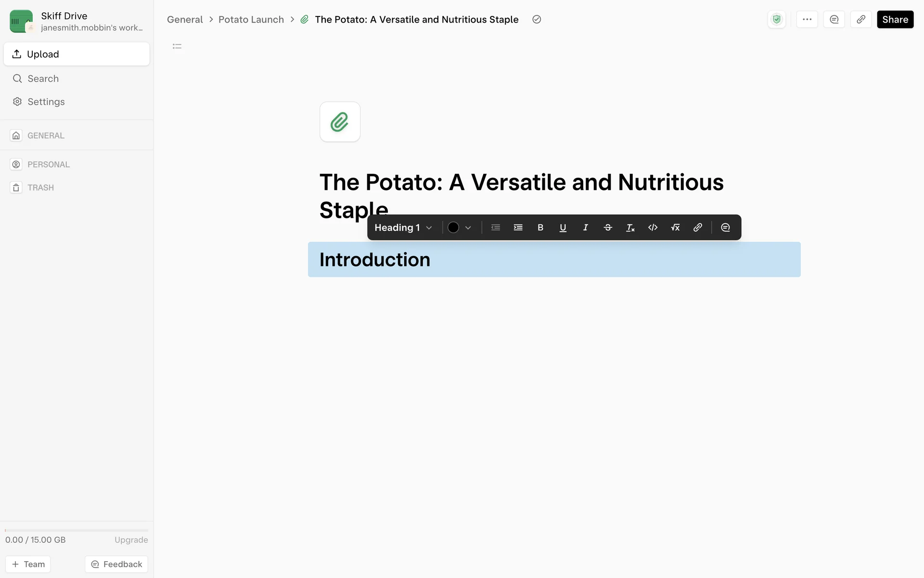Click the Upload button
The height and width of the screenshot is (578, 924).
[77, 54]
